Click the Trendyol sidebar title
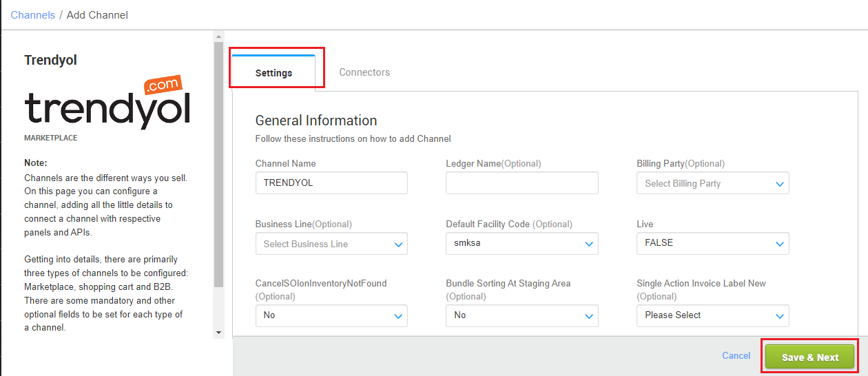Viewport: 868px width, 376px height. (x=50, y=60)
